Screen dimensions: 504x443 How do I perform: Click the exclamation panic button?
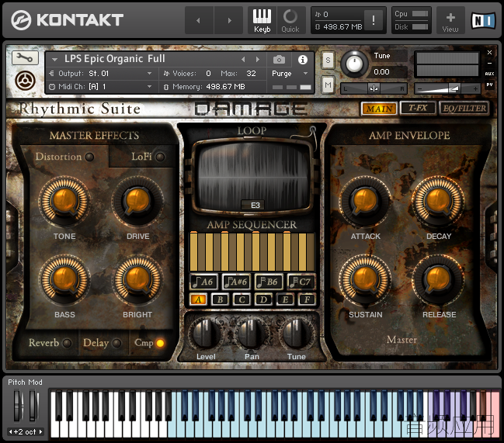point(374,20)
